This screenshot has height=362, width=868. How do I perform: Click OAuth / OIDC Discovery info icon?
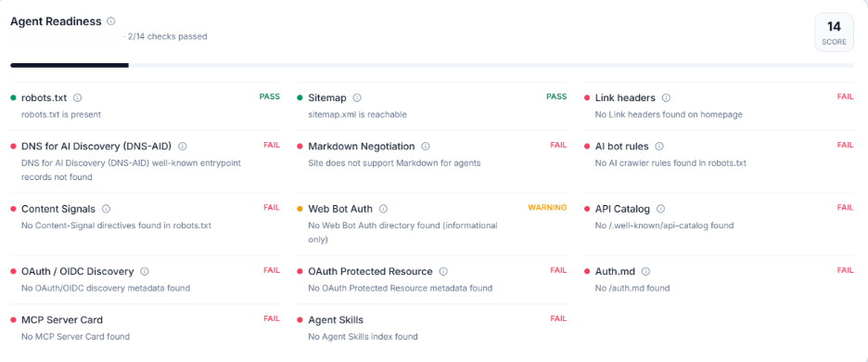pos(145,272)
